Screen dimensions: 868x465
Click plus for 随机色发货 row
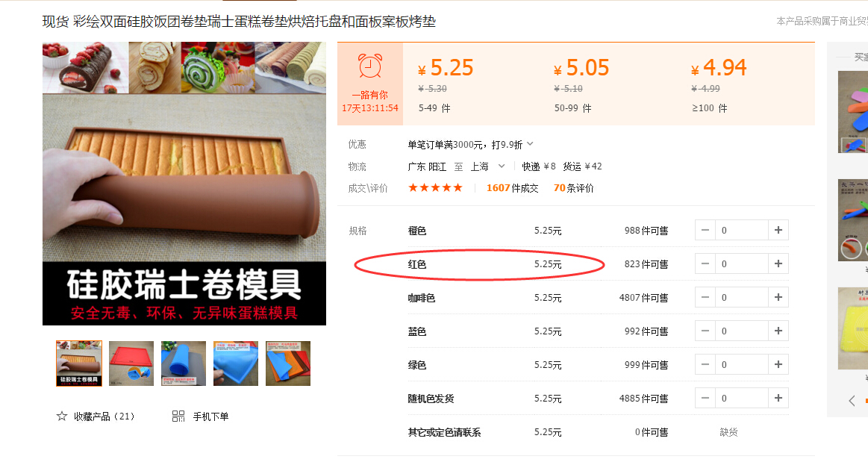point(778,398)
